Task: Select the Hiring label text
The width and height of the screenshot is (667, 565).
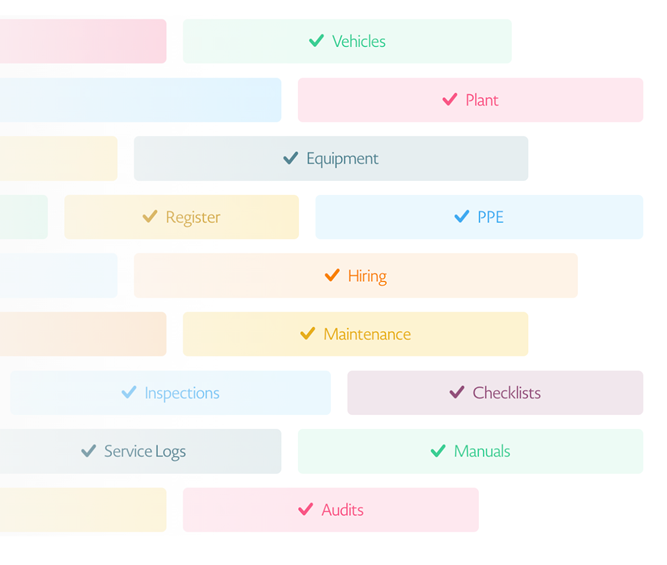Action: [x=367, y=276]
